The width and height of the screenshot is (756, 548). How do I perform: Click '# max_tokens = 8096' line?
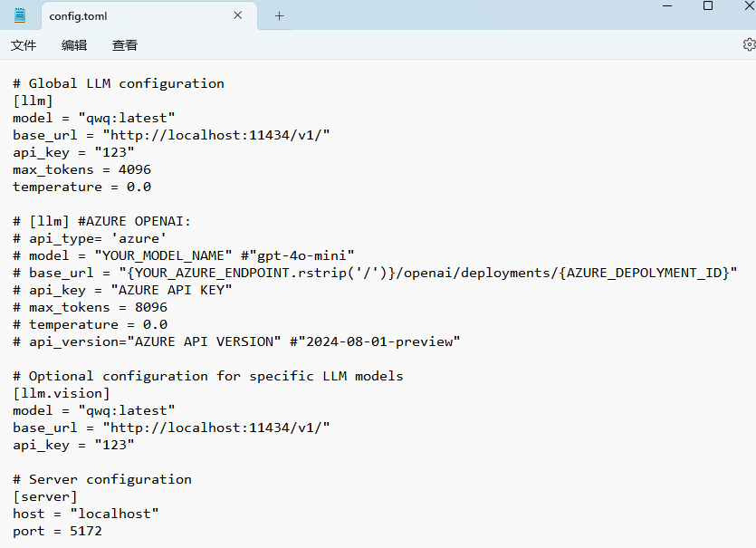pos(91,307)
